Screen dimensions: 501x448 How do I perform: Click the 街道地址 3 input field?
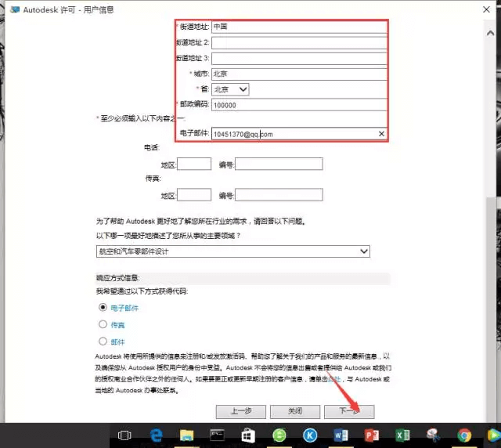point(299,58)
